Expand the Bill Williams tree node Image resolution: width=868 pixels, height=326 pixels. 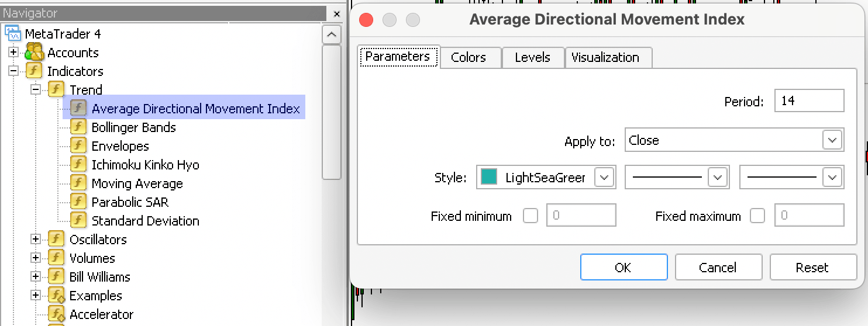tap(36, 277)
